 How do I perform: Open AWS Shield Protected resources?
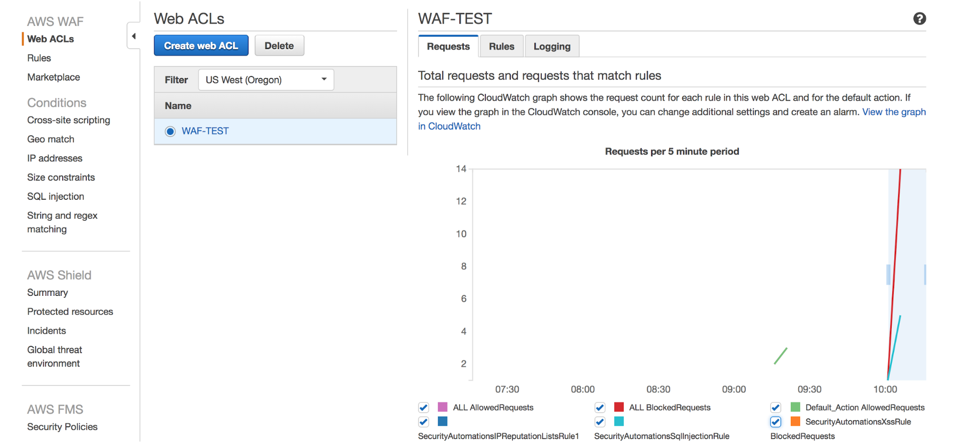70,311
